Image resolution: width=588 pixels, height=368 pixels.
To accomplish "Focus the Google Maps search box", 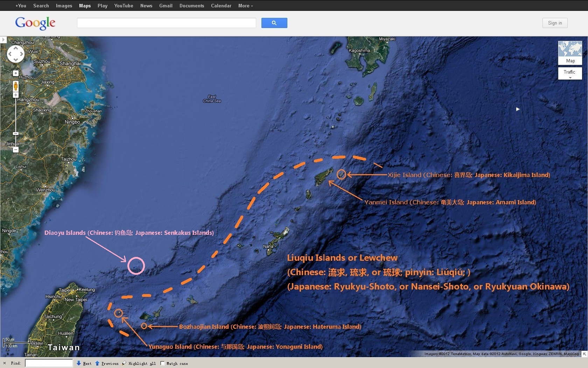I will click(167, 23).
